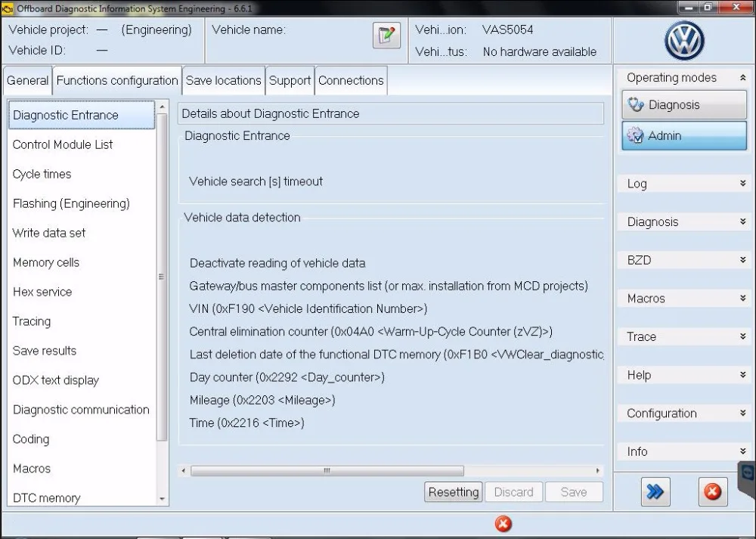Click 'Deactivate reading of vehicle data' option
Viewport: 756px width, 539px height.
[277, 263]
